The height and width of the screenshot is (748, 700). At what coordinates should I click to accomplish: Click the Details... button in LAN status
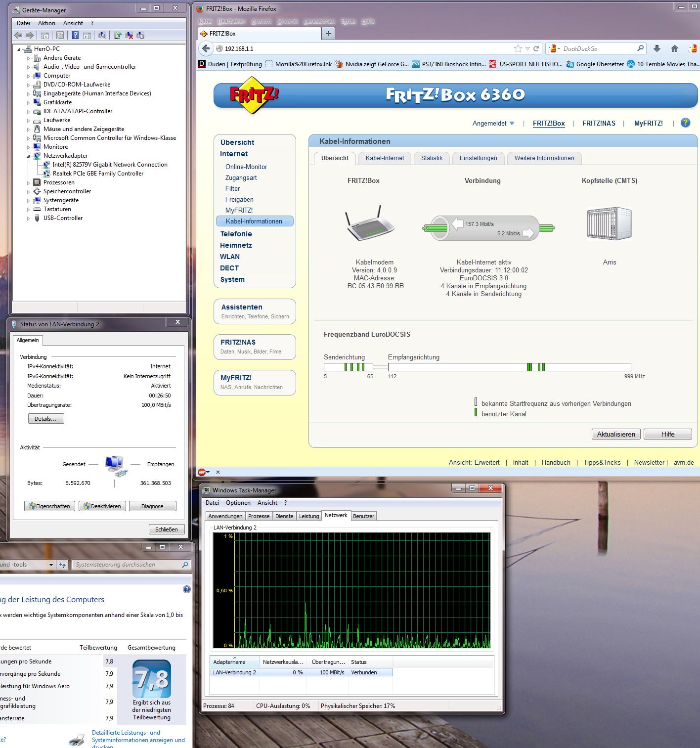(46, 419)
